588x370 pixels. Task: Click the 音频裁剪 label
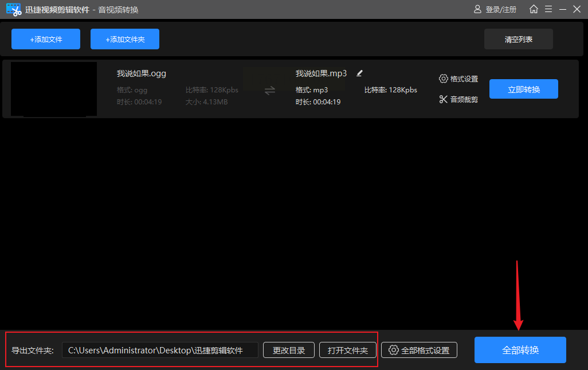(464, 99)
